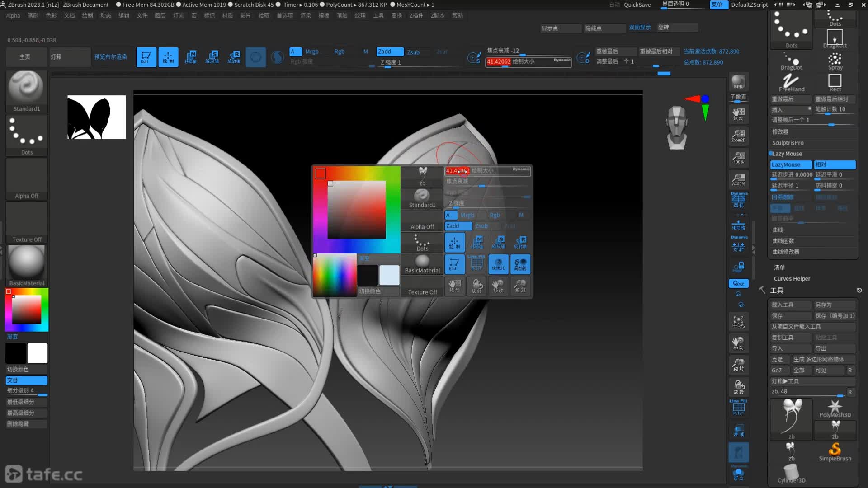Toggle PolyF line fill in right shelf
The image size is (868, 488).
(738, 408)
